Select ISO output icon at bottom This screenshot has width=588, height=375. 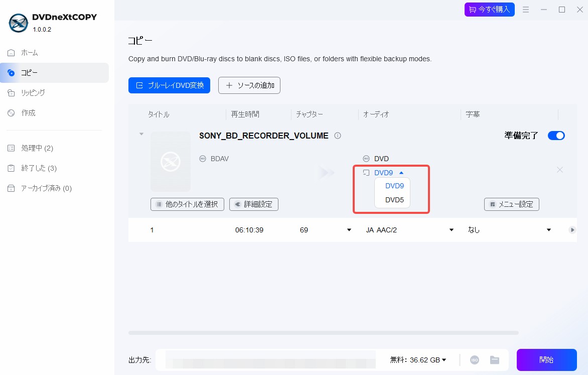click(475, 360)
